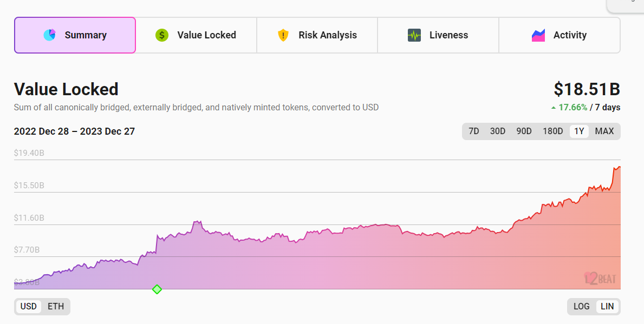644x324 pixels.
Task: Open the Risk Analysis tab
Action: point(316,35)
